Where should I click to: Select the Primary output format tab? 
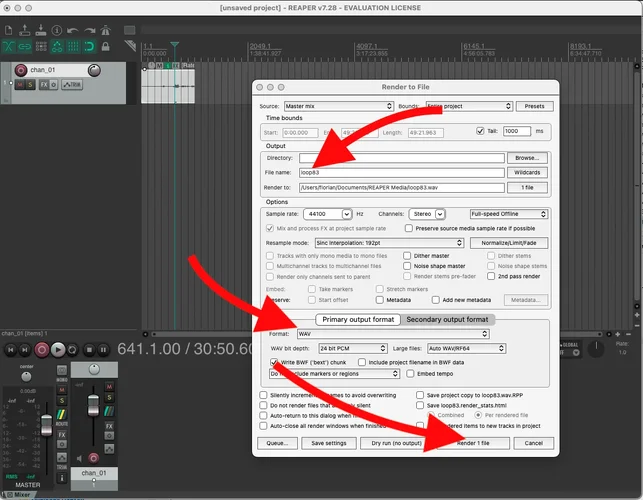click(x=359, y=319)
